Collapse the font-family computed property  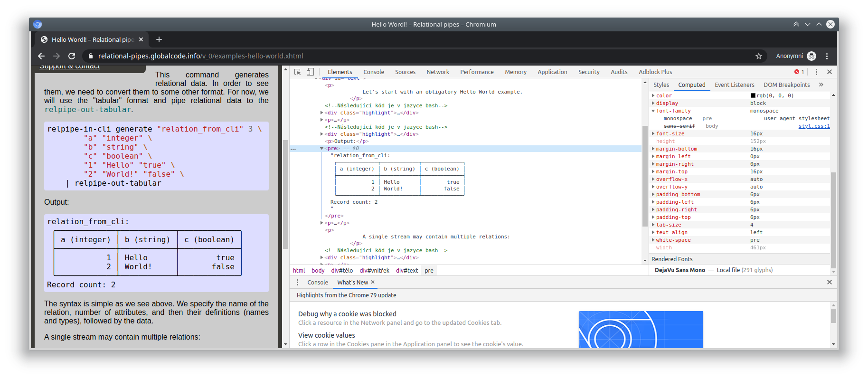(653, 111)
